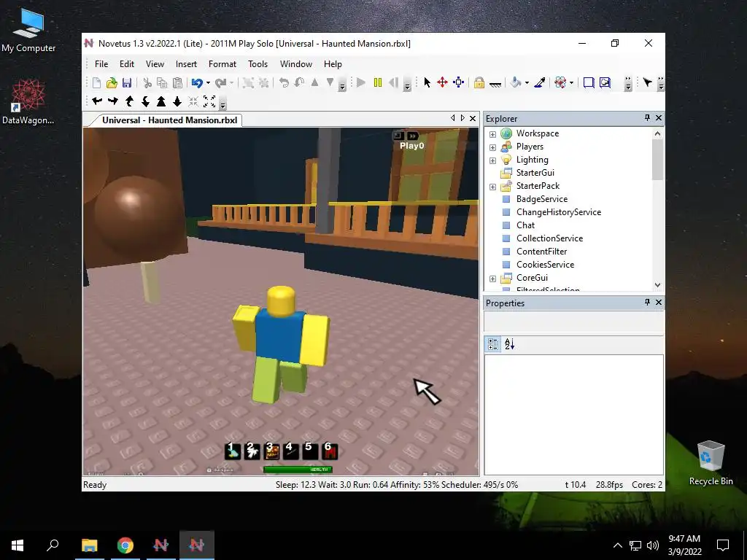Open the View menu
Viewport: 747px width, 560px height.
tap(155, 64)
